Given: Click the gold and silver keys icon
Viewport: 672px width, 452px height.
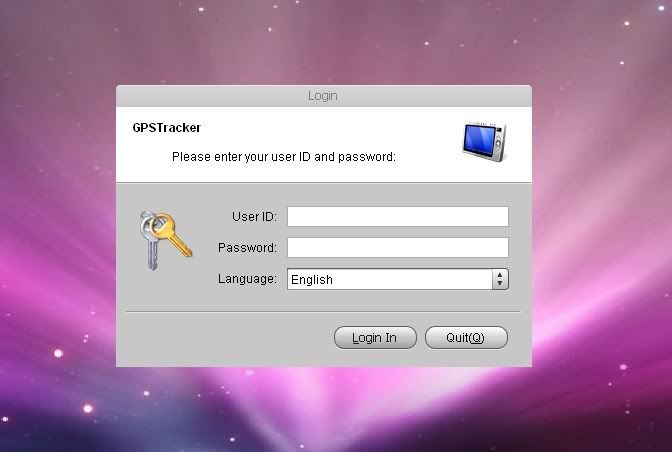Looking at the screenshot, I should point(165,240).
